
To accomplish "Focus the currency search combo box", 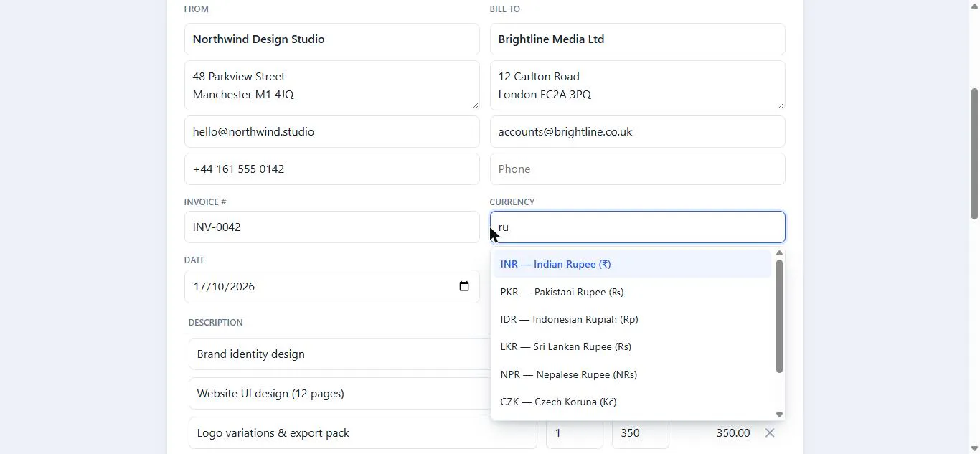I will [637, 227].
